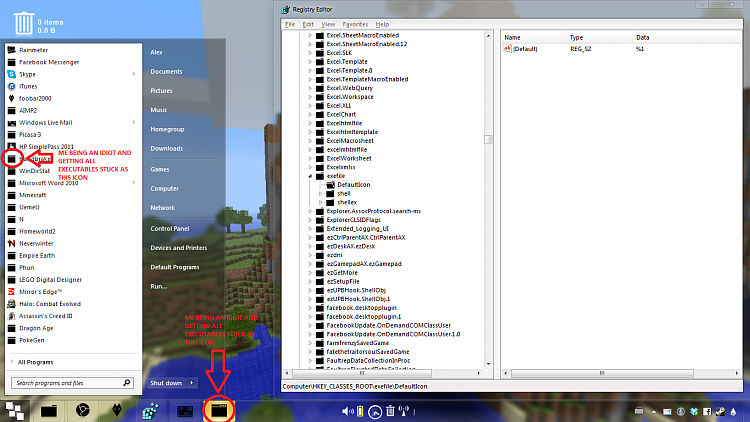This screenshot has height=422, width=750.
Task: Expand the ExcelChart key
Action: [310, 114]
